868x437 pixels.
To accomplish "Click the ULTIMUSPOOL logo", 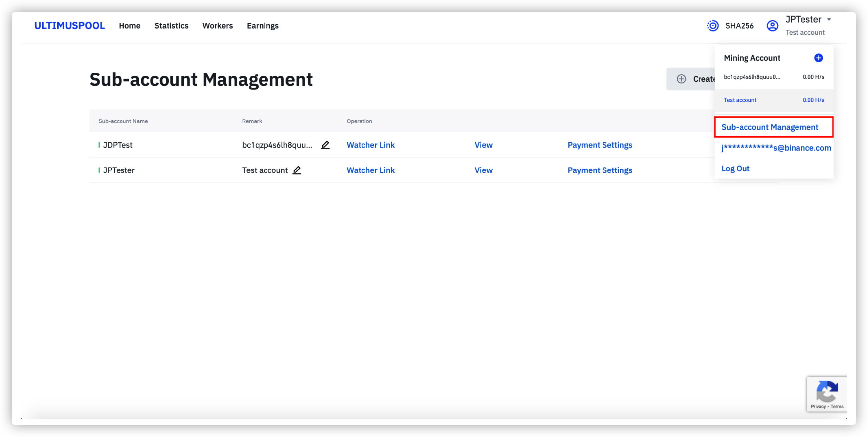I will point(70,25).
